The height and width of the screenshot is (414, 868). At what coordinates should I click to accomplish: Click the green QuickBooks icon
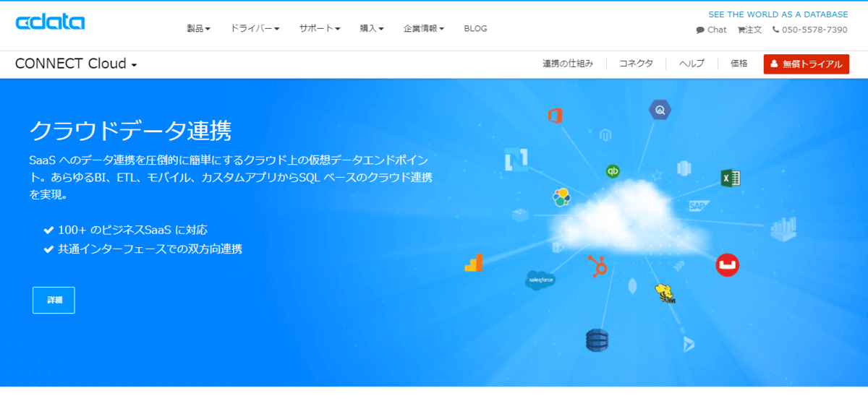[x=613, y=171]
